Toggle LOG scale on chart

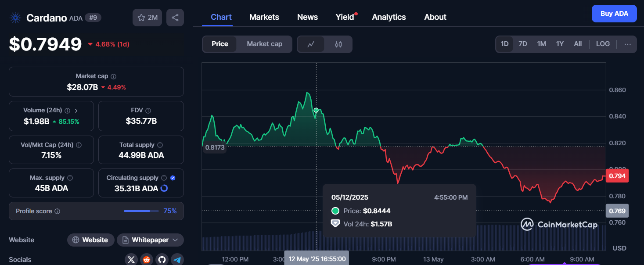point(603,44)
